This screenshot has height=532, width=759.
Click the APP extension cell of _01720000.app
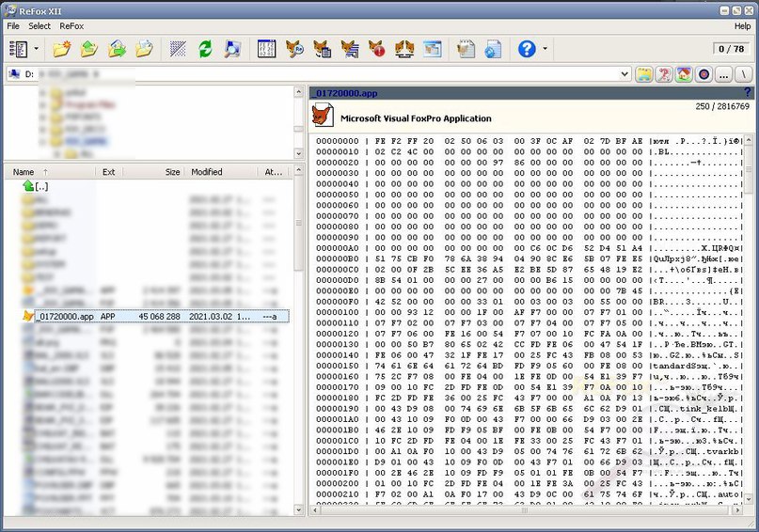108,317
